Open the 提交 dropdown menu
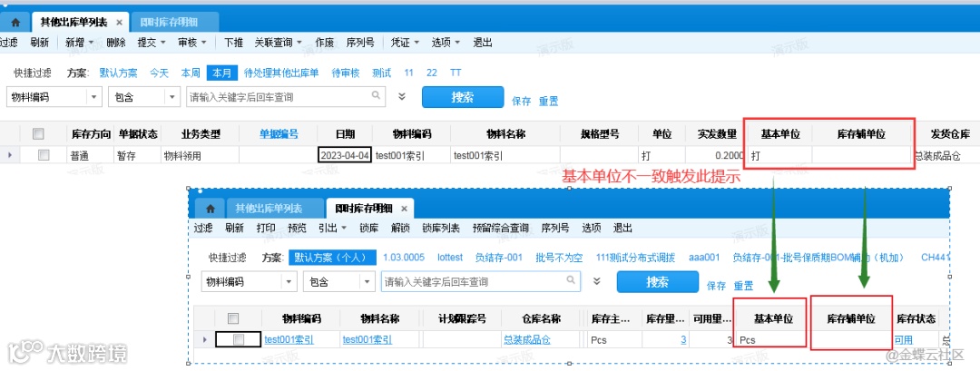Viewport: 980px width, 371px height. [152, 43]
